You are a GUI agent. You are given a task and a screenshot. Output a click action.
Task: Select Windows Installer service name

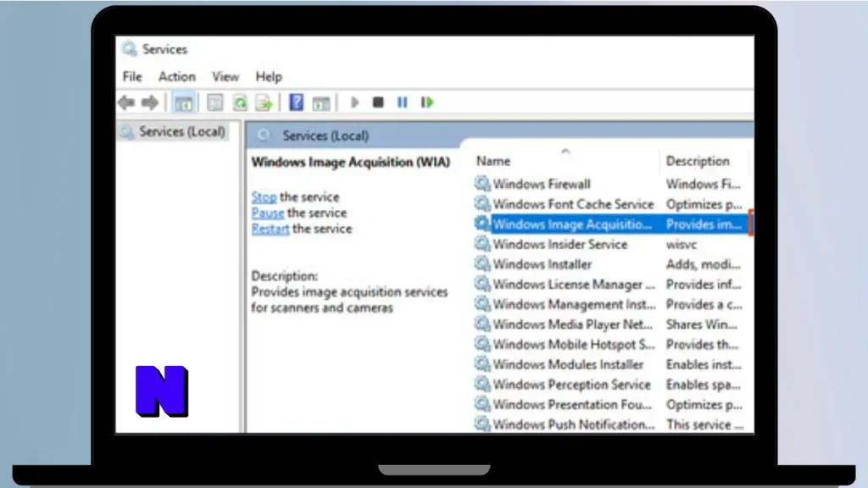(x=542, y=264)
